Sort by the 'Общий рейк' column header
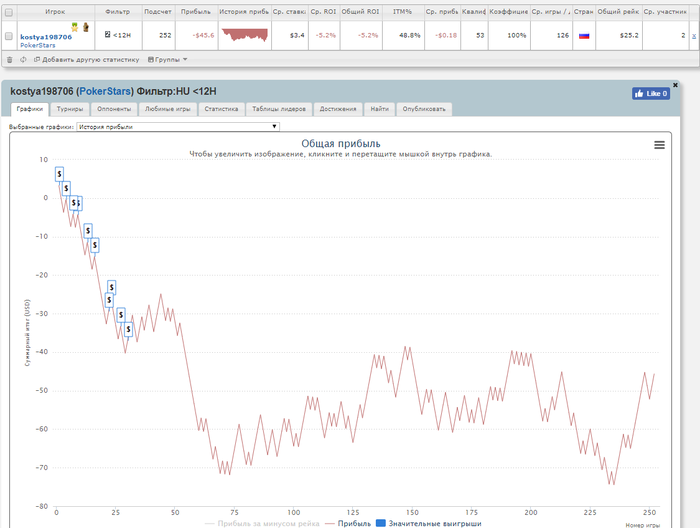700x528 pixels. pyautogui.click(x=618, y=12)
